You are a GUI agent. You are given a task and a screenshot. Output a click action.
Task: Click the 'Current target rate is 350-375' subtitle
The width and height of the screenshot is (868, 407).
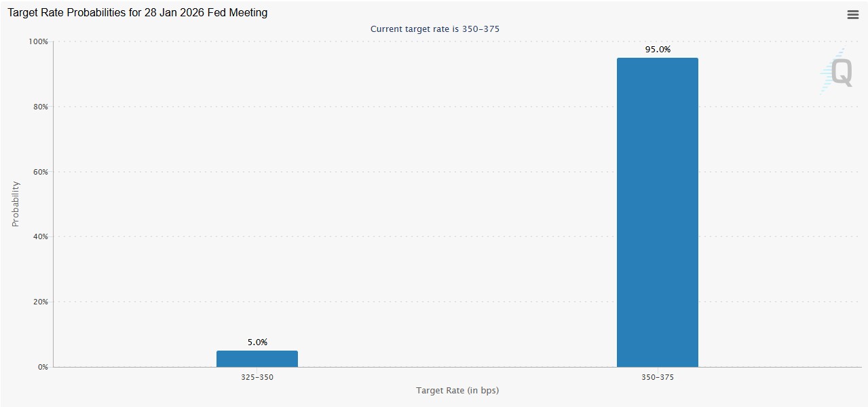point(434,29)
